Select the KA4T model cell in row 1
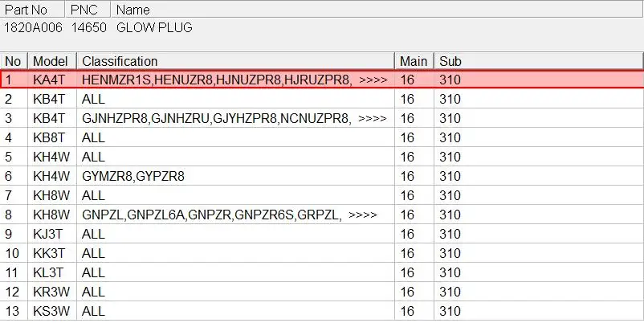The image size is (644, 323). 52,80
